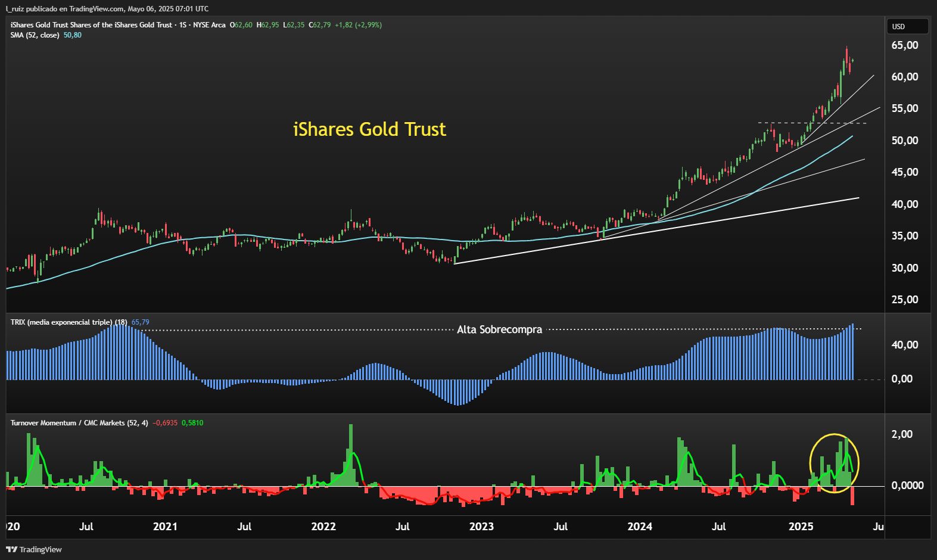
Task: Click the Alta Sobrecompra label
Action: [x=499, y=329]
